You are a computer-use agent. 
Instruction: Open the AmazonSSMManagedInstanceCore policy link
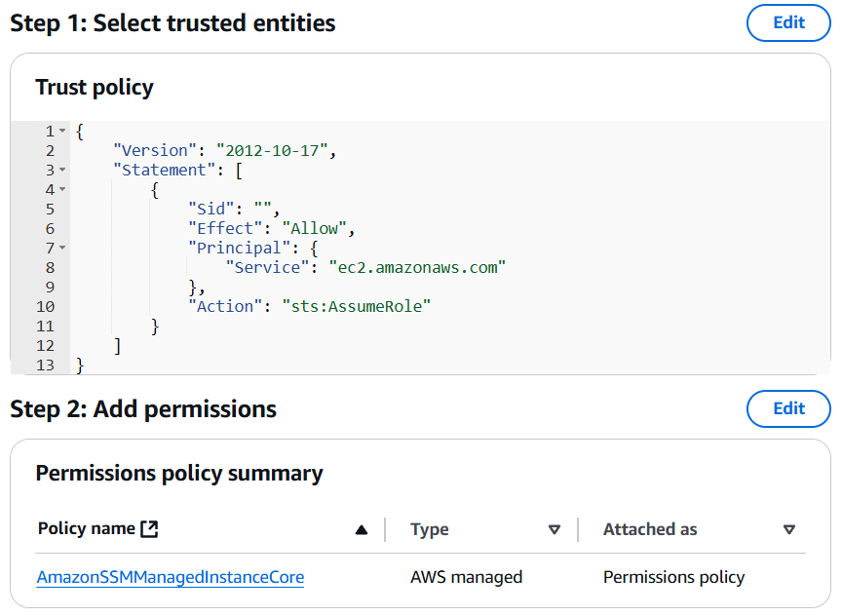click(171, 577)
